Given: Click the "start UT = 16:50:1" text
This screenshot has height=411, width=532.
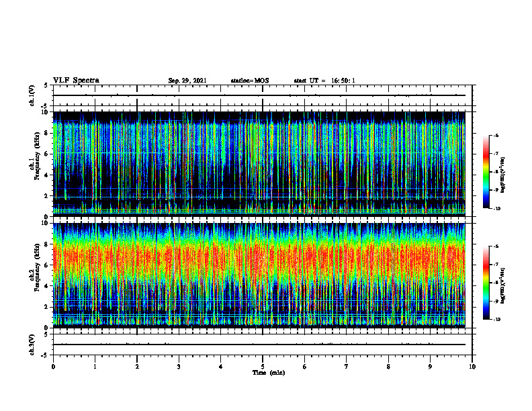Looking at the screenshot, I should tap(324, 81).
